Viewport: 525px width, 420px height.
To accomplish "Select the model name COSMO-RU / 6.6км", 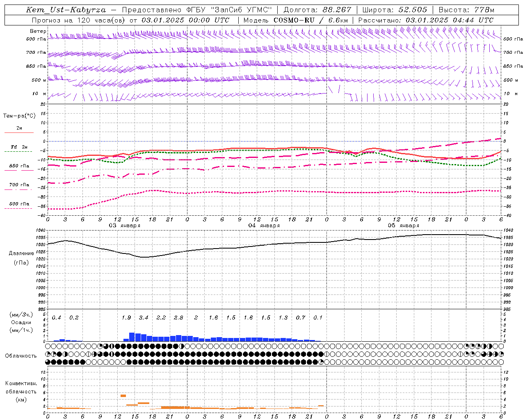I will point(310,20).
